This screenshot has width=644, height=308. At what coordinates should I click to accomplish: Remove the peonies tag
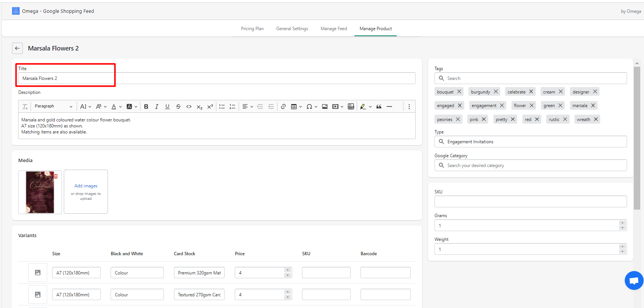click(458, 119)
